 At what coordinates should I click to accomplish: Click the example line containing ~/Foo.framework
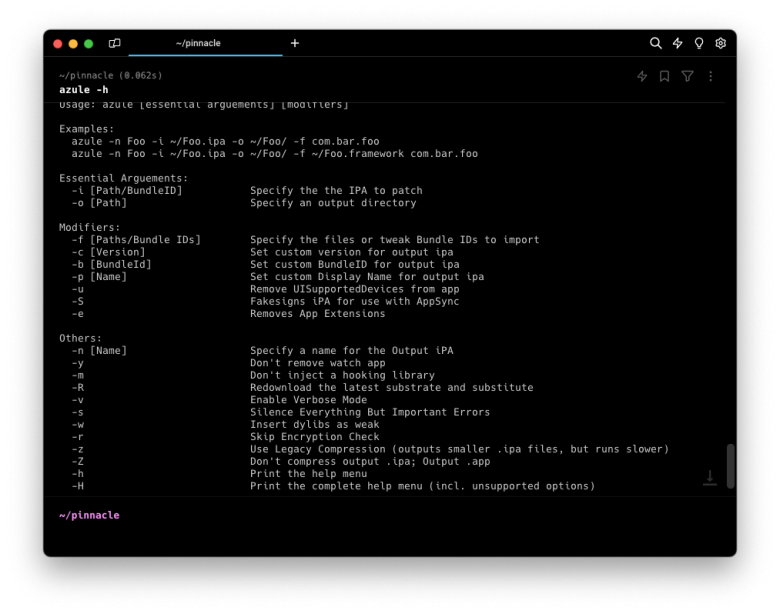(275, 154)
